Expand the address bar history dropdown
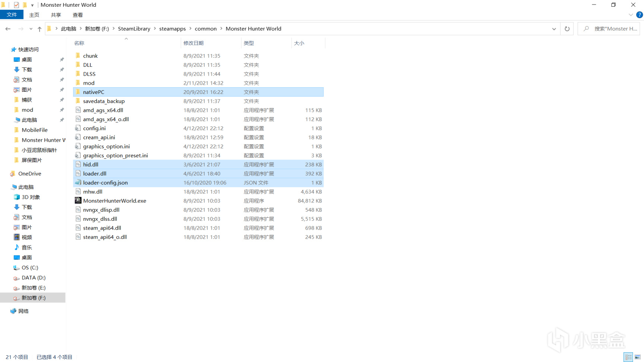This screenshot has width=644, height=362. point(554,29)
